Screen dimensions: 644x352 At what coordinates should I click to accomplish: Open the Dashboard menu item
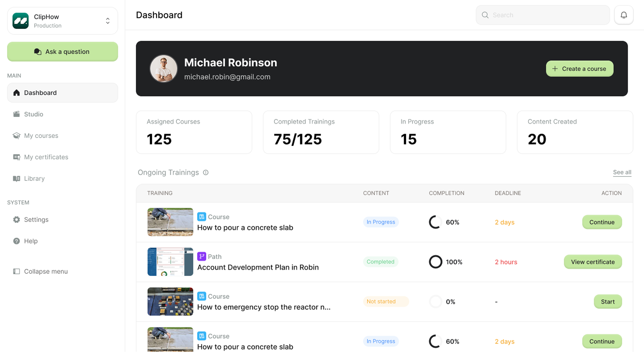pyautogui.click(x=63, y=93)
